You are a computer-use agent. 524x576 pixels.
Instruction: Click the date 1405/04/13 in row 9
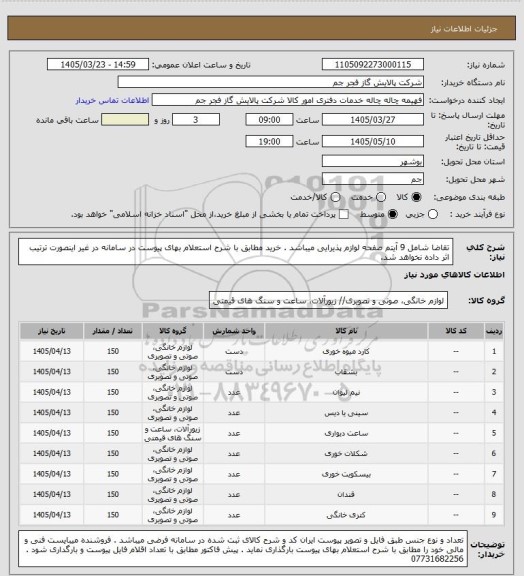51,515
